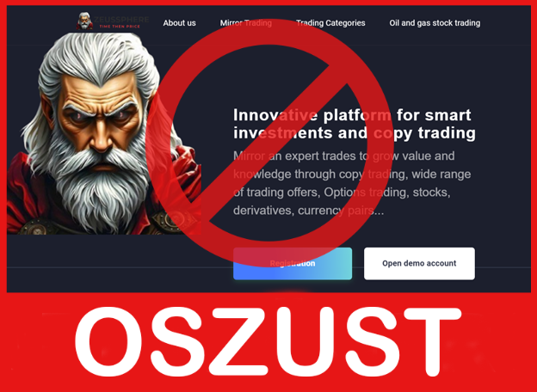This screenshot has width=537, height=392.
Task: Click the 'Innovative platform for smart' headline
Action: click(x=352, y=115)
